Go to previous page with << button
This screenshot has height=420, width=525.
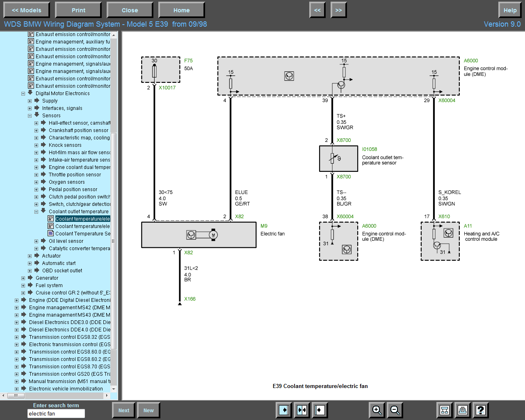click(317, 10)
